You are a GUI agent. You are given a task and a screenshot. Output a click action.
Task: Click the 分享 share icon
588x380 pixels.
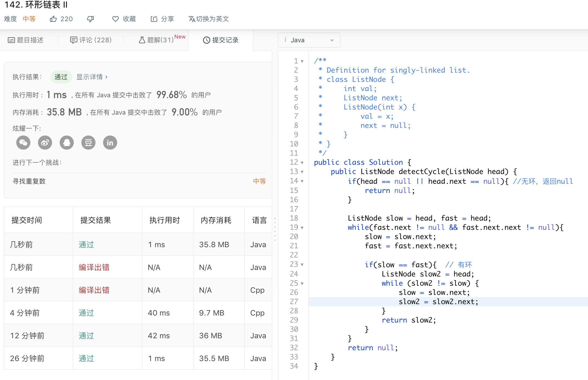154,19
